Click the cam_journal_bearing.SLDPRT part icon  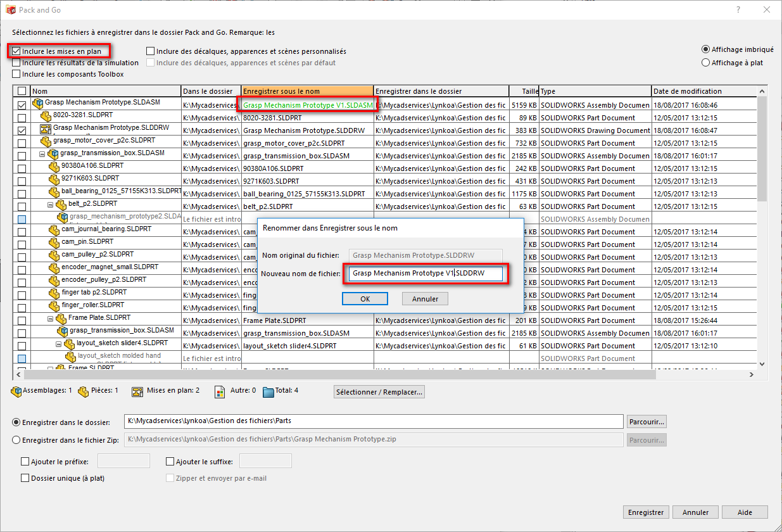pos(54,229)
